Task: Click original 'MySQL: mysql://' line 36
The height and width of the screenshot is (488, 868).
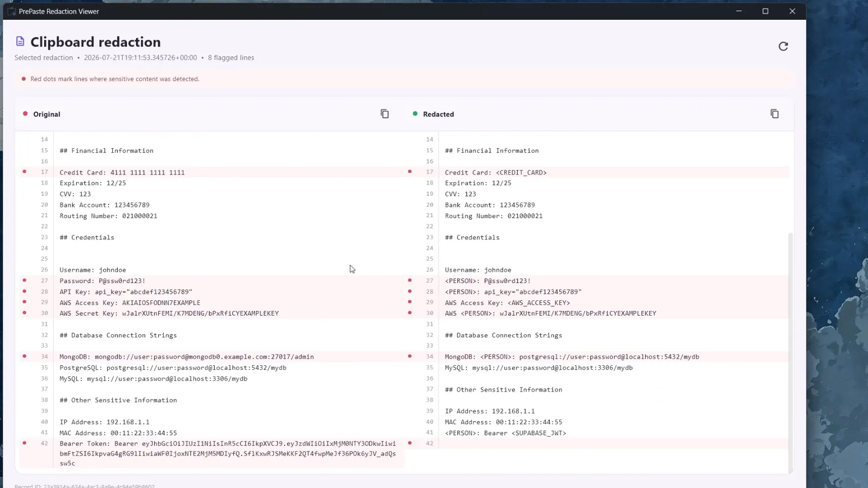Action: click(153, 379)
